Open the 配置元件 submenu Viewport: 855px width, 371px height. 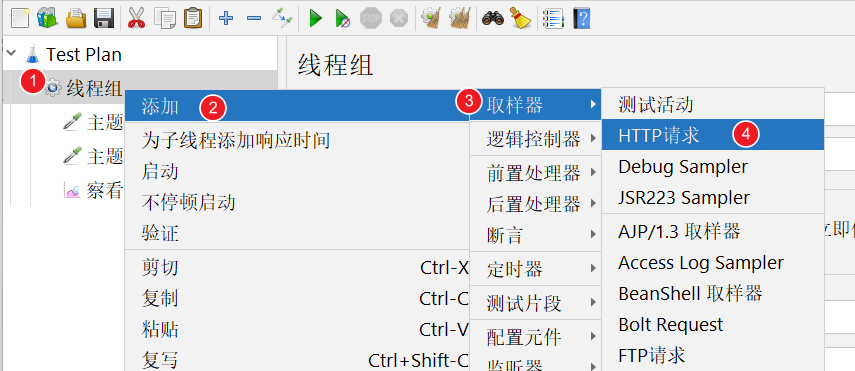(535, 337)
